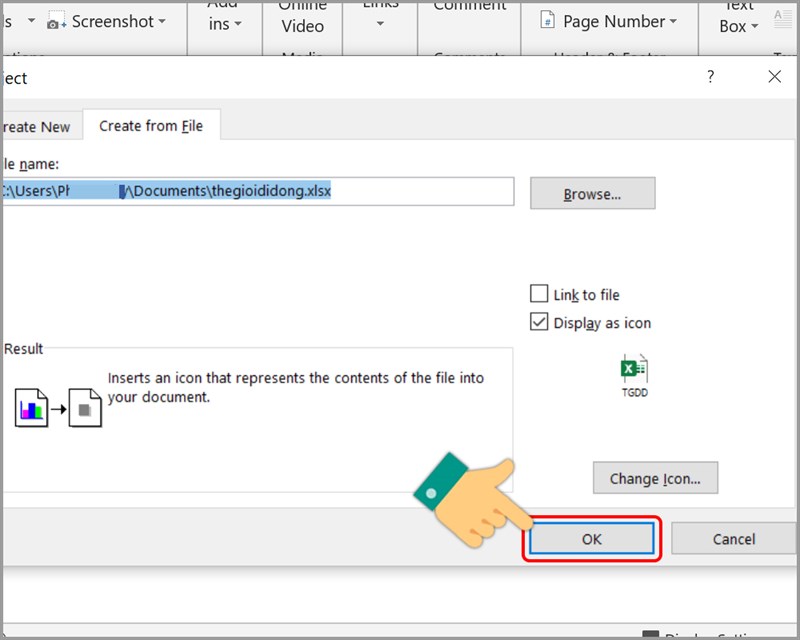
Task: Confirm with the OK button
Action: tap(591, 539)
